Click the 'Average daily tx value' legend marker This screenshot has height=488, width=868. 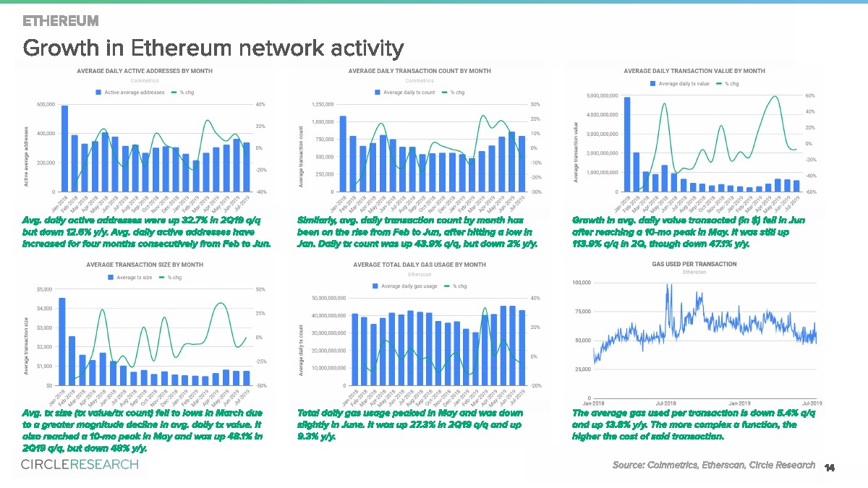652,84
